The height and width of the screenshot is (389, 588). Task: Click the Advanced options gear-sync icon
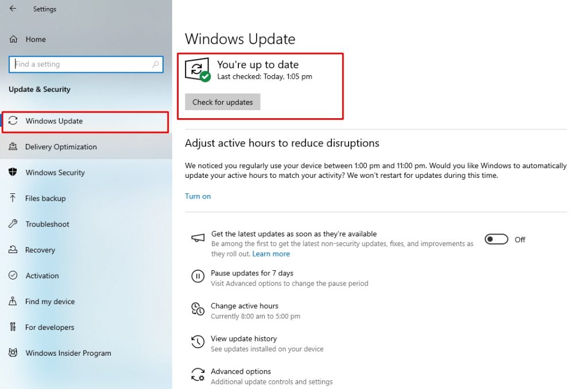point(198,375)
